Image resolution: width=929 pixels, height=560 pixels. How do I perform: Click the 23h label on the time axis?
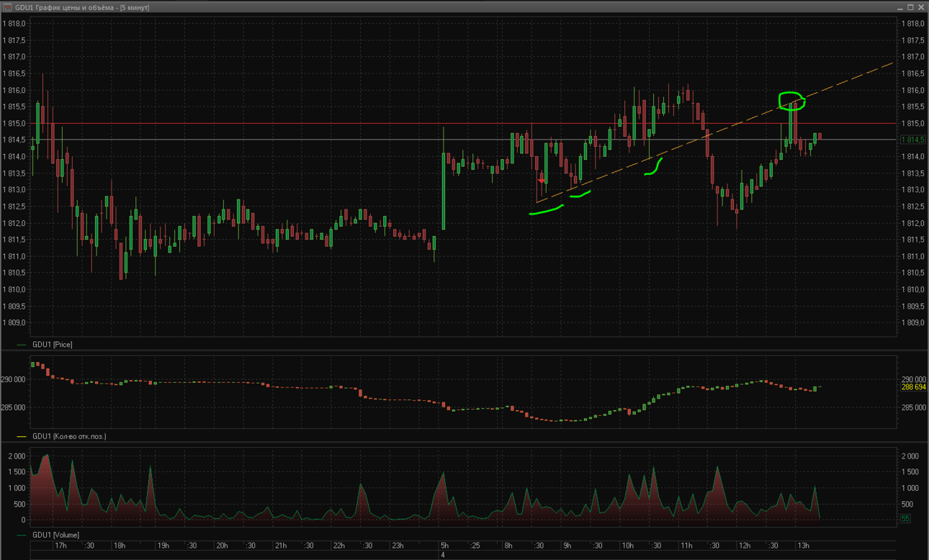[x=399, y=546]
